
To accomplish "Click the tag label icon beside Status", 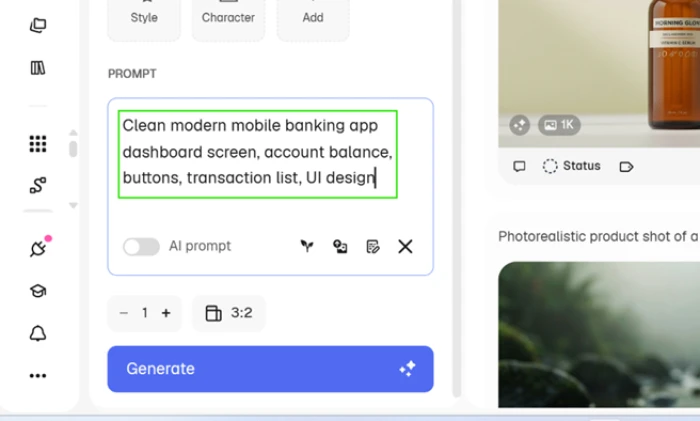I will (626, 167).
